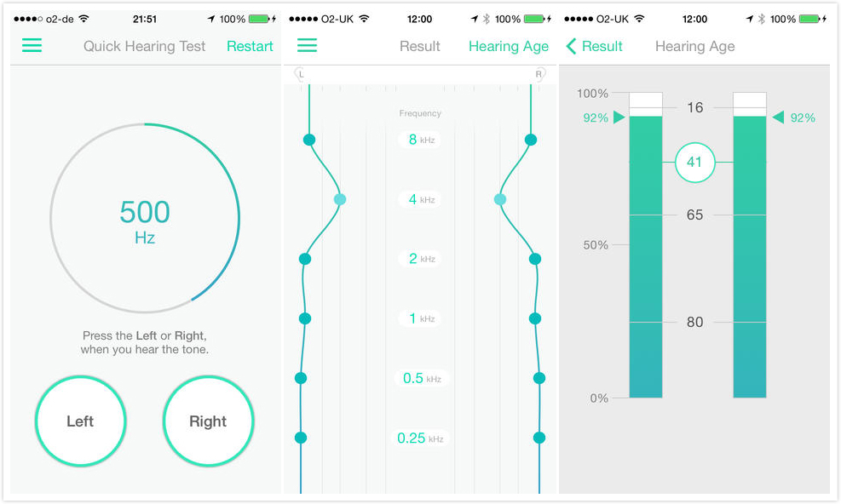Open hamburger menu on the Result screen
This screenshot has height=504, width=841.
pyautogui.click(x=308, y=46)
